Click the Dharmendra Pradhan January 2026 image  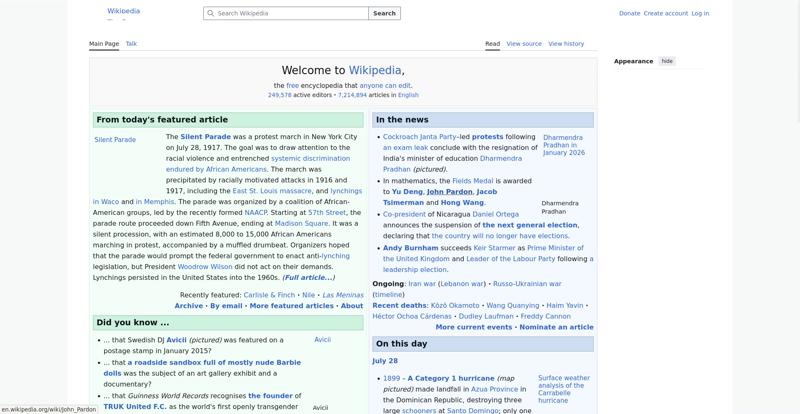tap(564, 145)
